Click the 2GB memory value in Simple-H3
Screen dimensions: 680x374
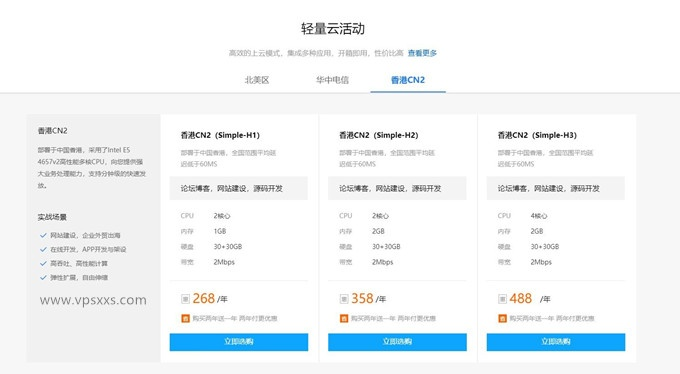tap(537, 231)
